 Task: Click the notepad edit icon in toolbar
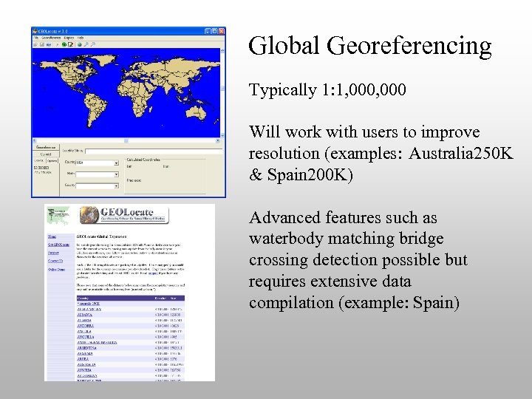[x=71, y=44]
